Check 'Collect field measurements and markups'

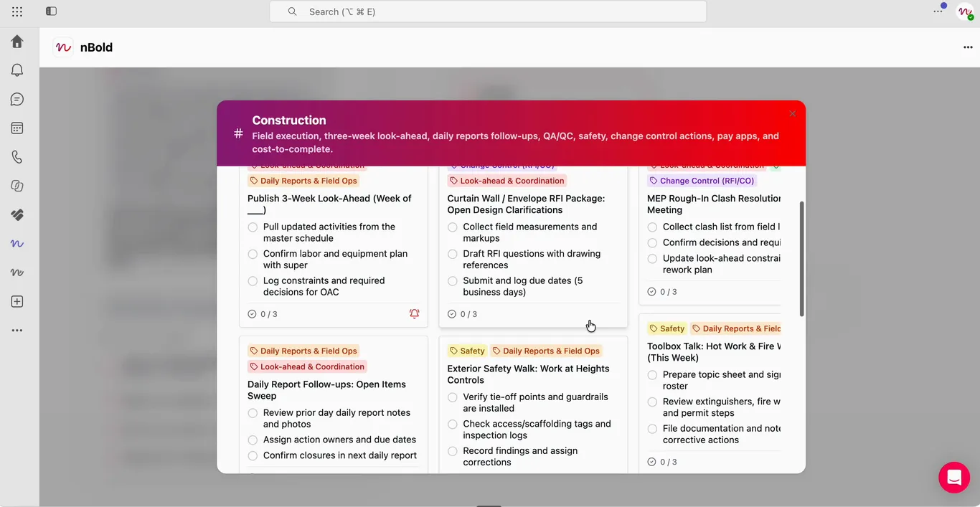[x=453, y=227]
